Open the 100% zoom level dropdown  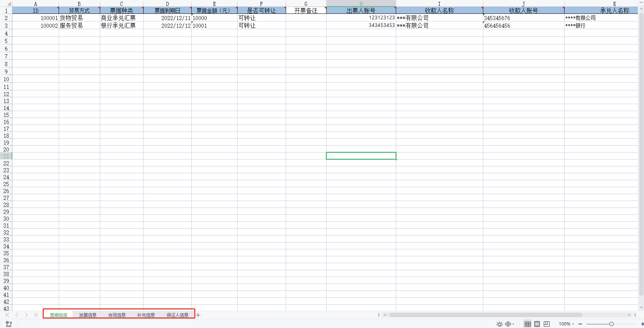click(x=566, y=324)
